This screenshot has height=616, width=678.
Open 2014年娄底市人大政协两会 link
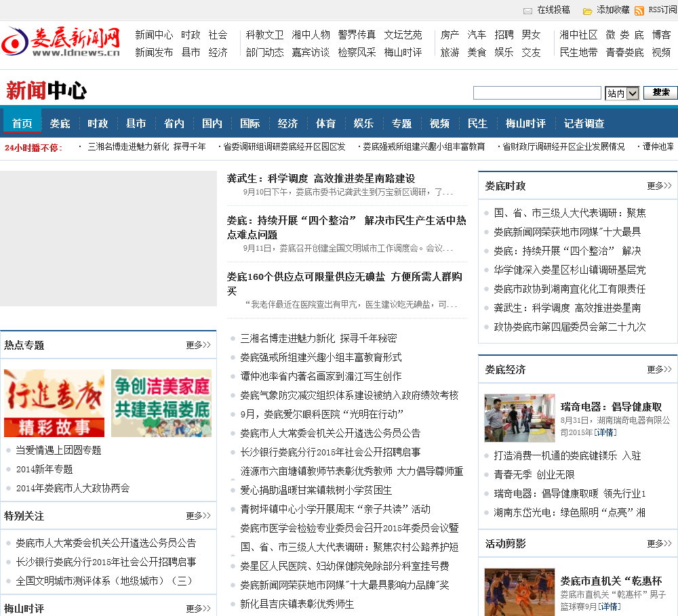(73, 489)
